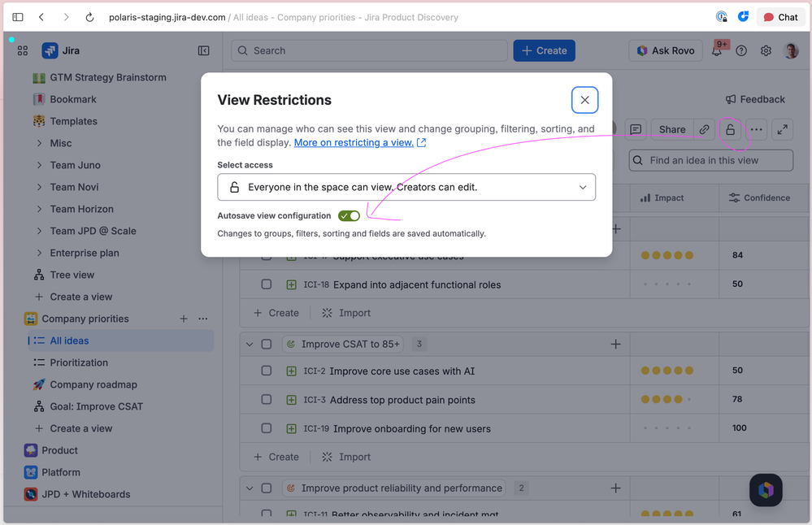Check the ICI-18 row checkbox
812x525 pixels.
tap(266, 284)
